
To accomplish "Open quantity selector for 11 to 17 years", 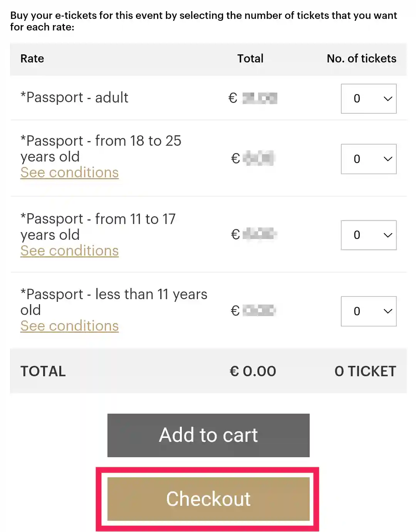I will click(369, 235).
